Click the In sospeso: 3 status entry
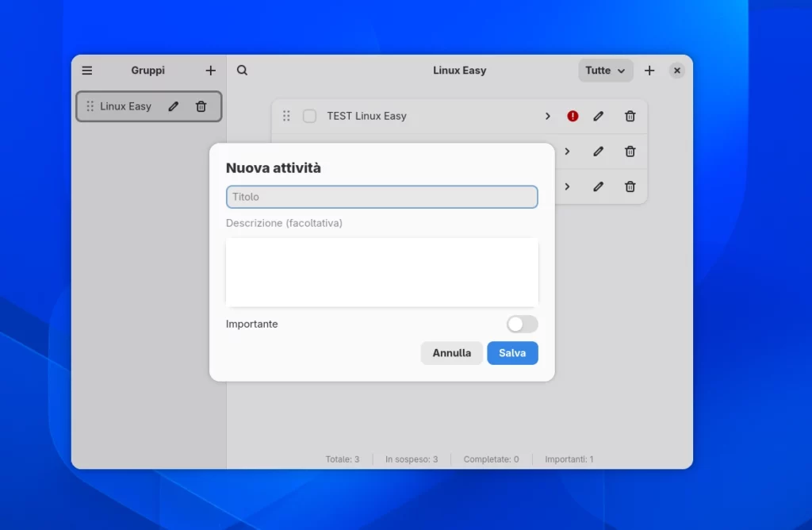Viewport: 812px width, 530px height. click(412, 459)
